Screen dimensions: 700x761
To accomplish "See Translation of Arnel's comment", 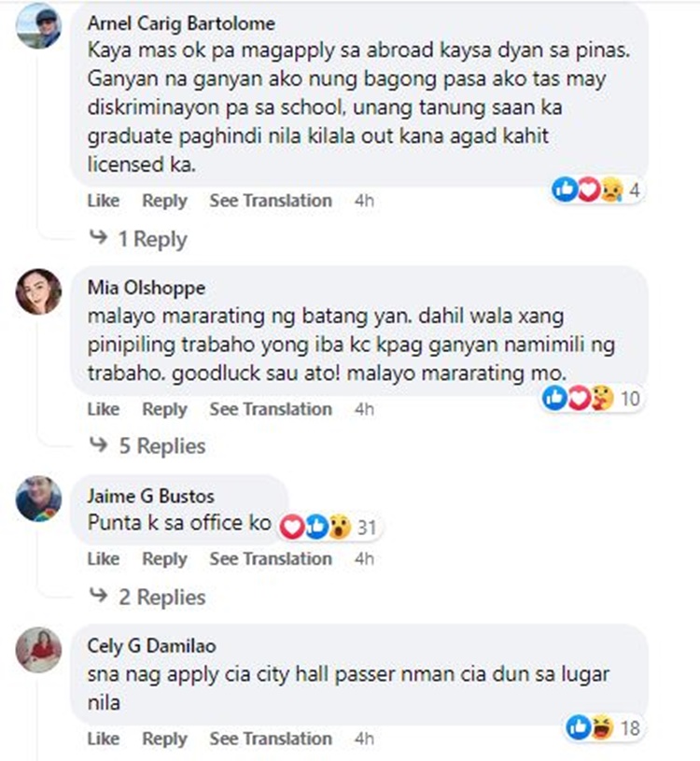I will click(271, 201).
